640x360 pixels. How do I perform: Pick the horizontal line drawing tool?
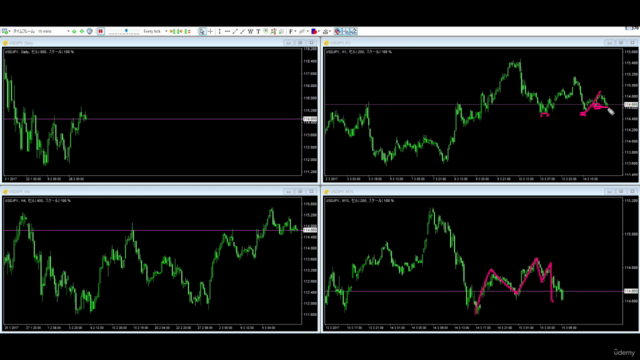tap(227, 31)
